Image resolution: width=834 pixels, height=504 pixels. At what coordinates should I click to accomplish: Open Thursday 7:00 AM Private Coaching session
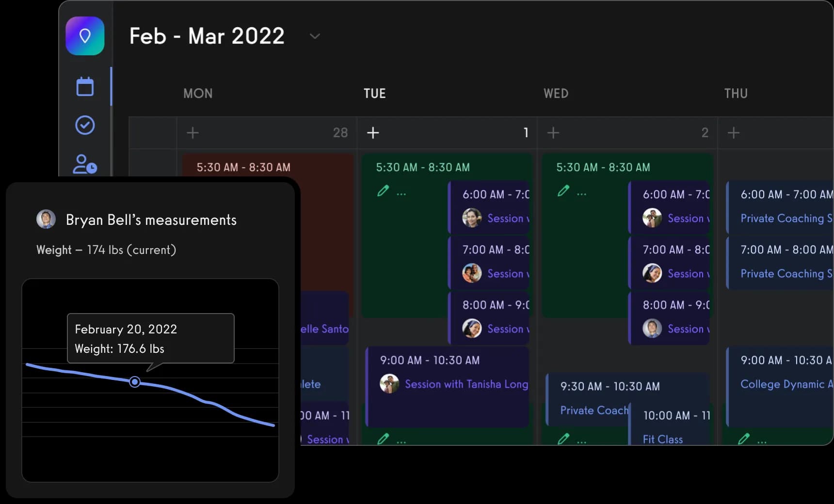click(x=780, y=262)
